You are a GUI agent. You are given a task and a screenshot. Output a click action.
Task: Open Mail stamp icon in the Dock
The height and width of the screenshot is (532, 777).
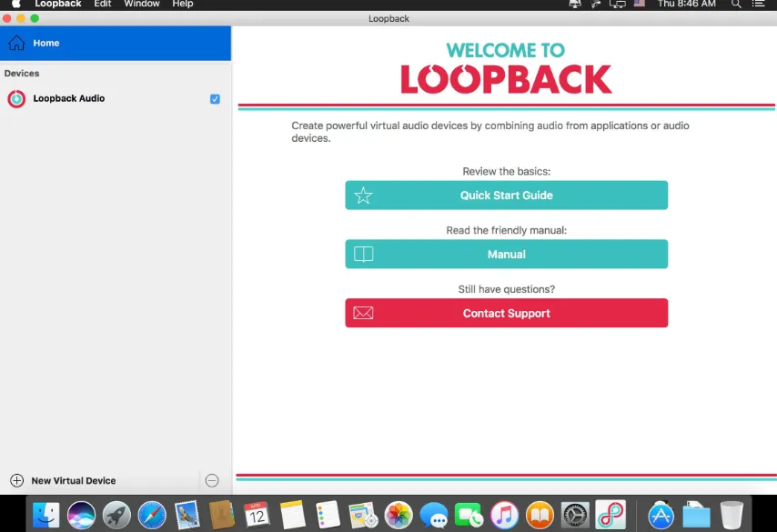coord(187,515)
